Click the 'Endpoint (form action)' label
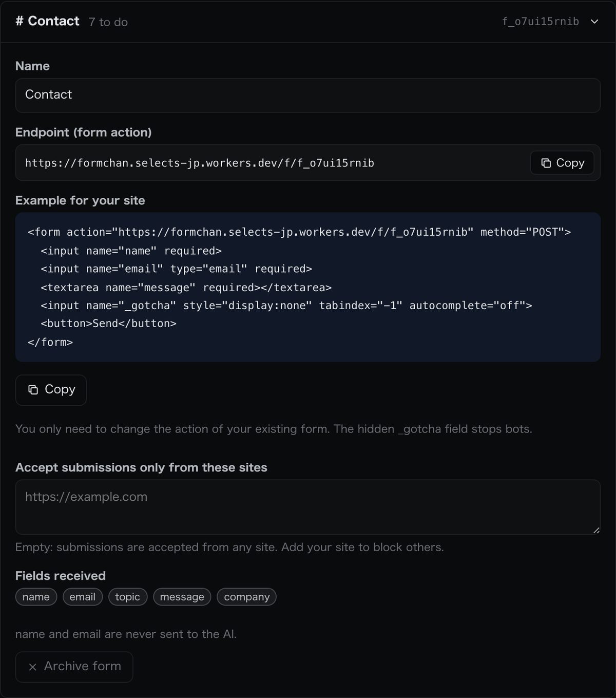The image size is (616, 698). [x=83, y=132]
